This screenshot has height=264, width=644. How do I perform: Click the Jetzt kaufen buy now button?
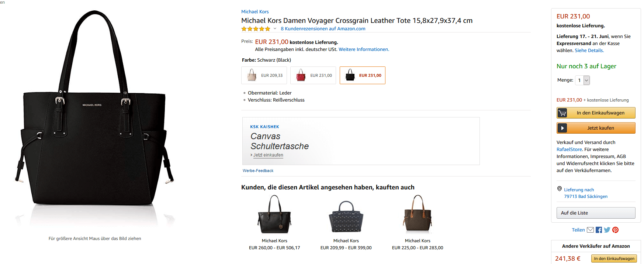(x=600, y=128)
